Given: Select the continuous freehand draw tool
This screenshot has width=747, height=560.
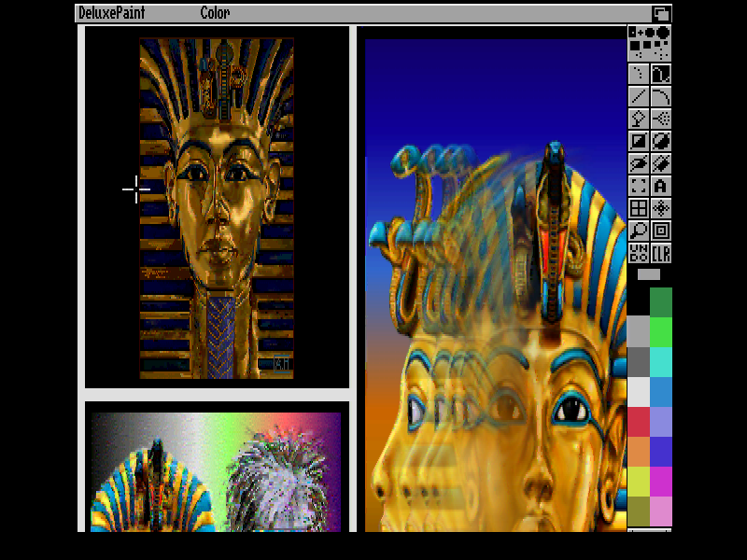Looking at the screenshot, I should click(661, 74).
